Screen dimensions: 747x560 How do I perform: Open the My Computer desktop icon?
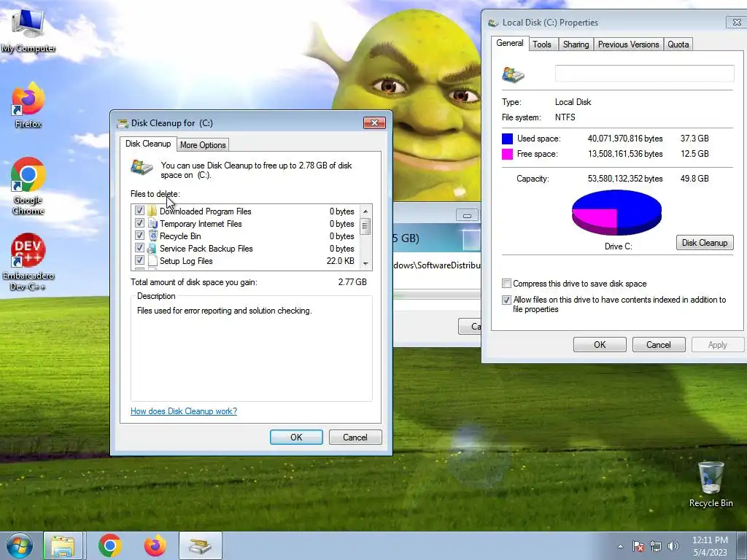coord(28,29)
